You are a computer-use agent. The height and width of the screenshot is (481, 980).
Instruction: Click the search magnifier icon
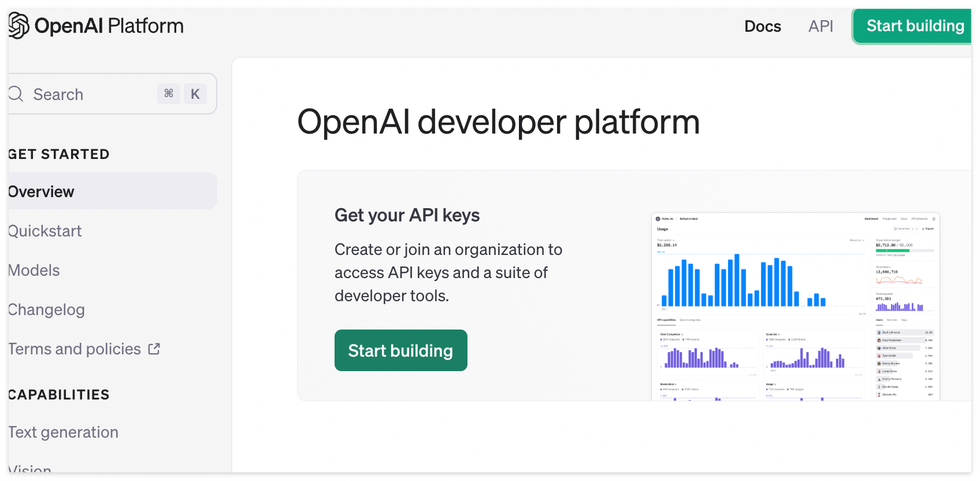(x=16, y=94)
